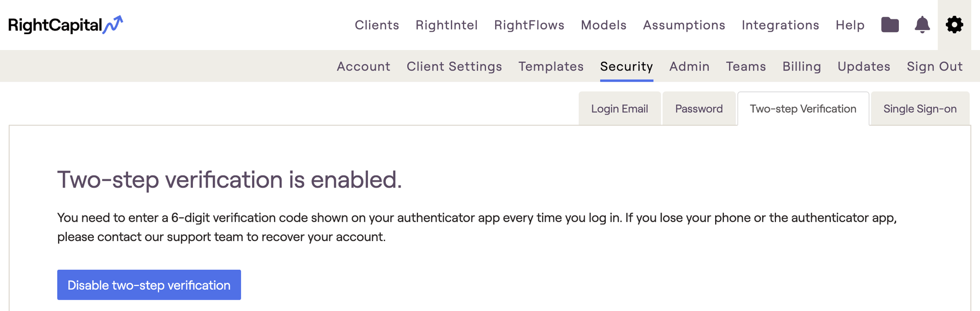Viewport: 980px width, 311px height.
Task: Click the RightCapital logo
Action: click(x=65, y=25)
